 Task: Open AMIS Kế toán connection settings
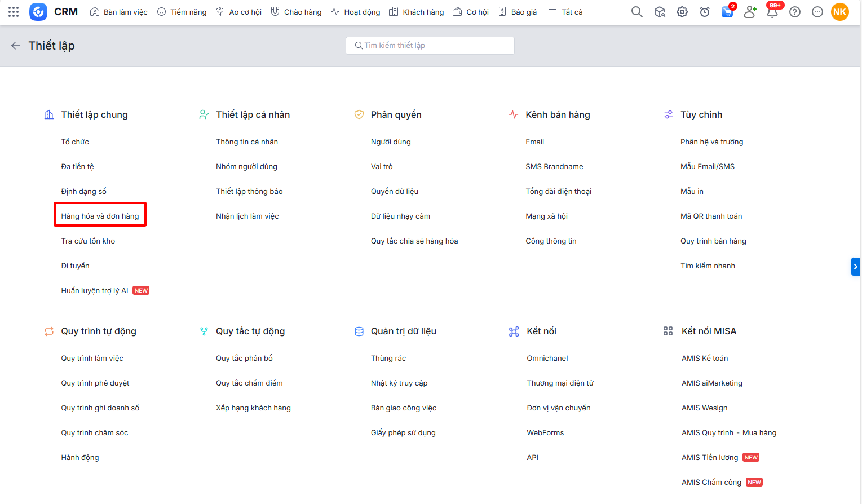(x=704, y=358)
